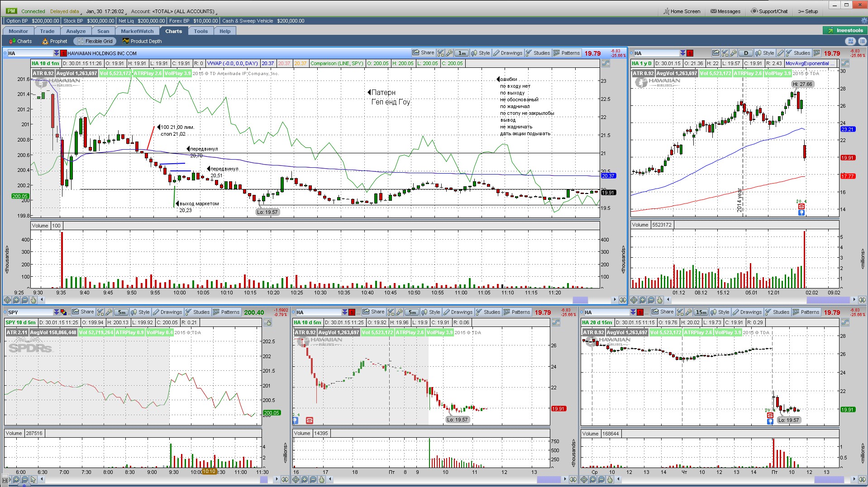
Task: Click time scrollbar thumb on HA 1m chart
Action: (580, 300)
